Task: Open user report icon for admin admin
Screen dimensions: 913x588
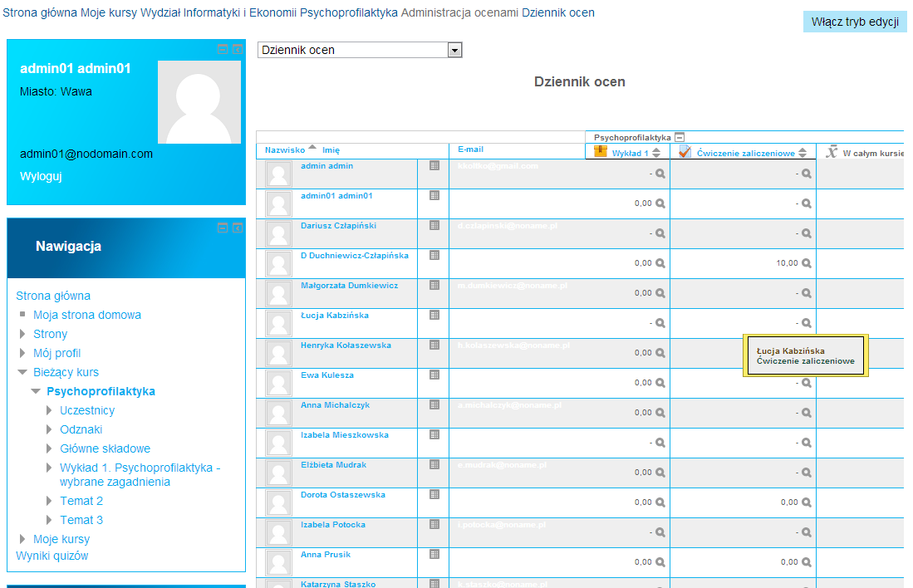Action: [x=434, y=166]
